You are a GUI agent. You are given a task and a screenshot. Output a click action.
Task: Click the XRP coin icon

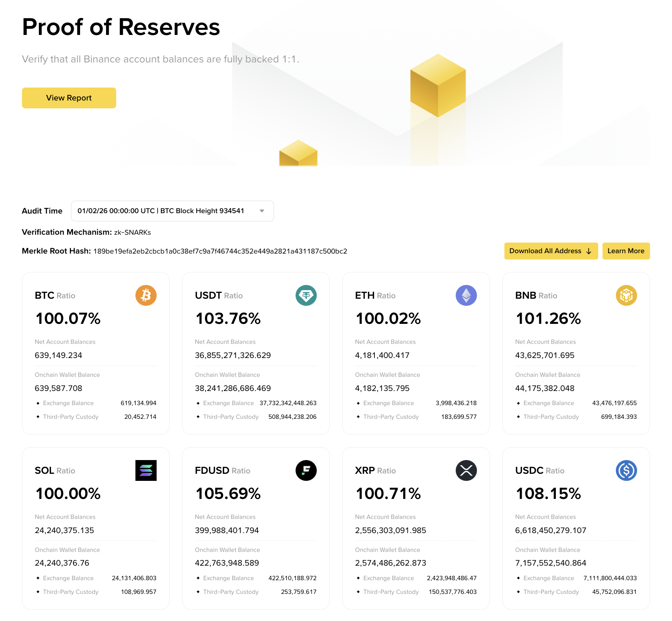point(466,470)
